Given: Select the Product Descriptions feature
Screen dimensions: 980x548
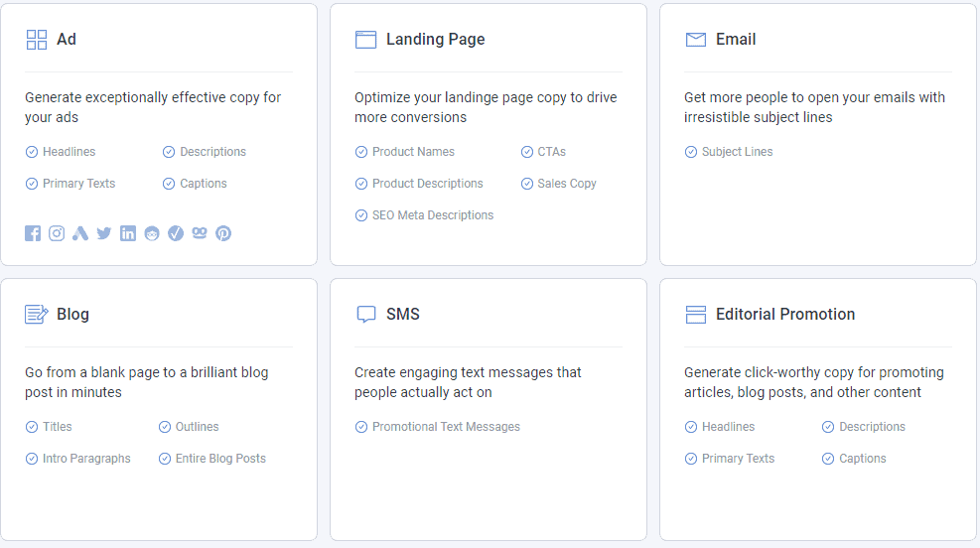Looking at the screenshot, I should [x=428, y=184].
